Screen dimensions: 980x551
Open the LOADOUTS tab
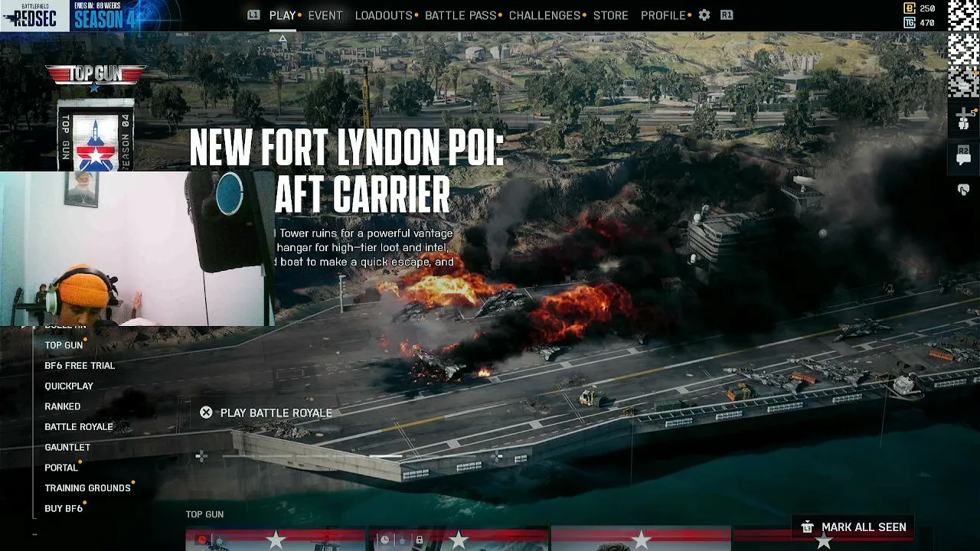click(384, 15)
